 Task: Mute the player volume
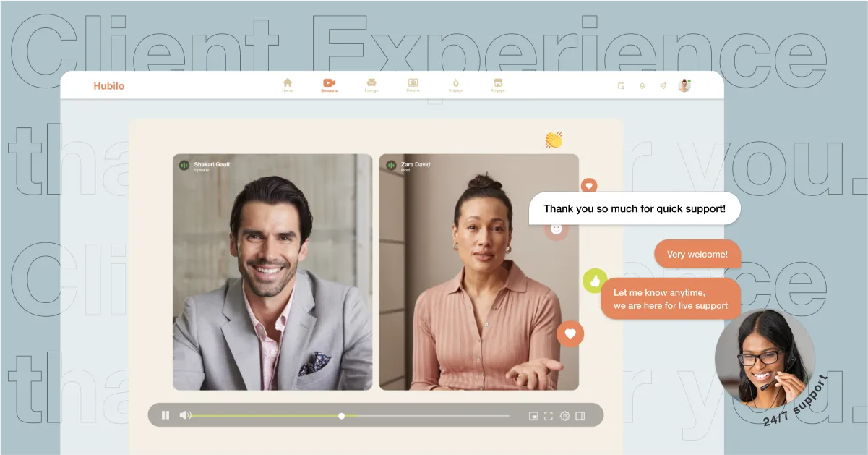point(185,415)
